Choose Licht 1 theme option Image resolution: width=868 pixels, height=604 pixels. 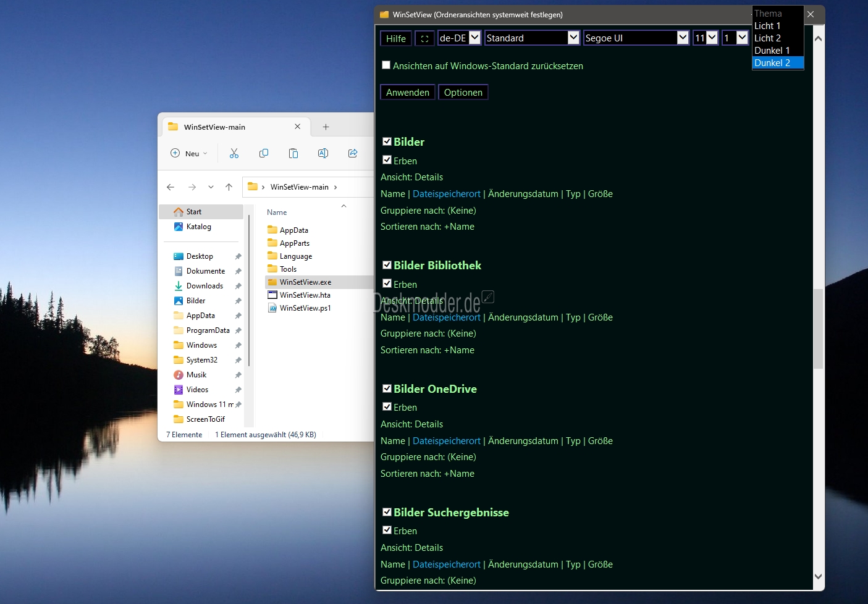[778, 26]
